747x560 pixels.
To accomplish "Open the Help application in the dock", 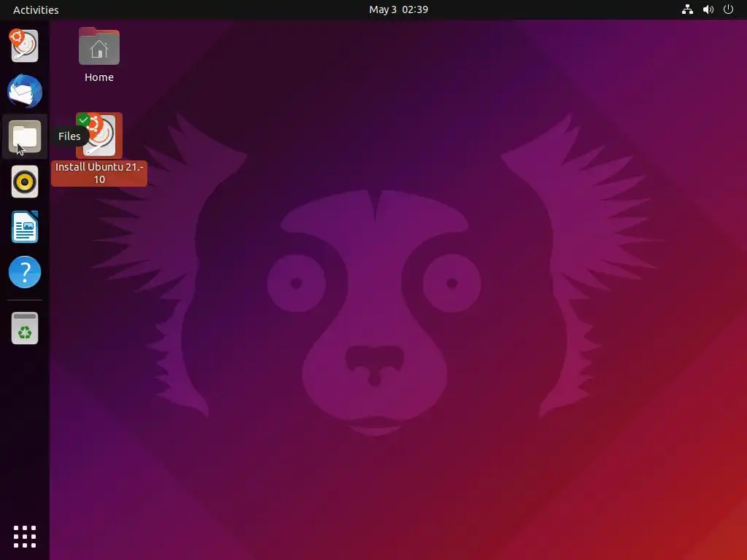I will (24, 273).
